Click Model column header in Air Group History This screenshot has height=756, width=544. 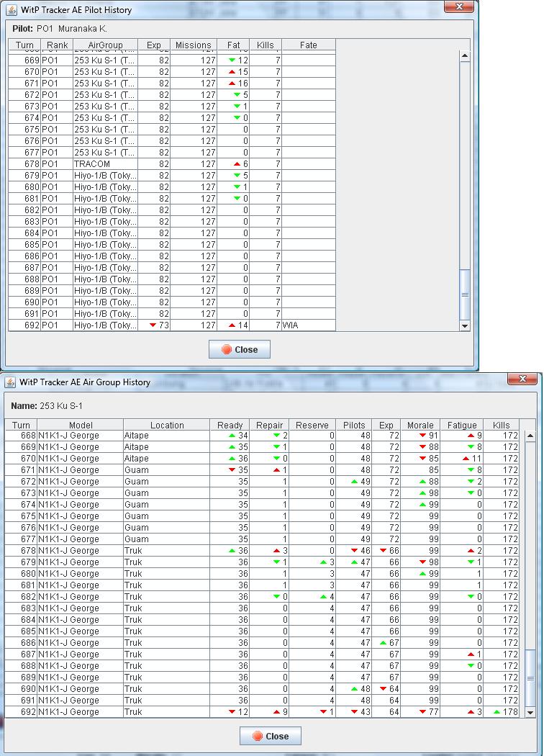81,425
